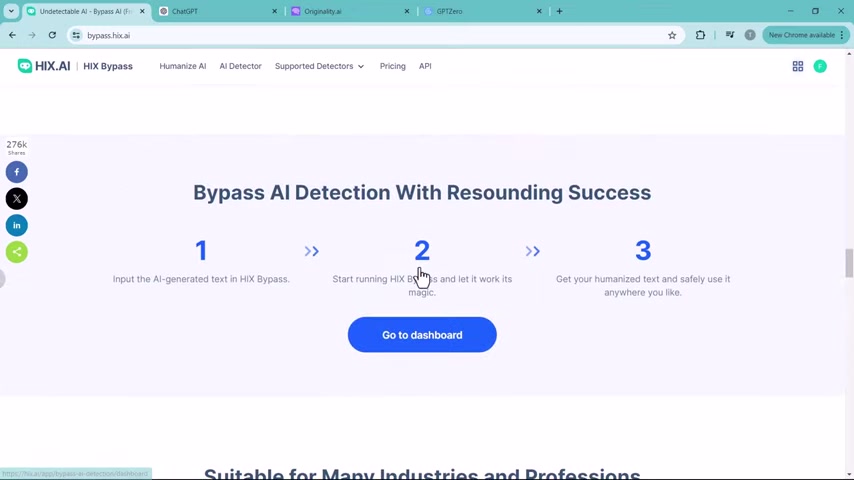Close the ChatGPT tab
Image resolution: width=854 pixels, height=480 pixels.
(x=274, y=11)
